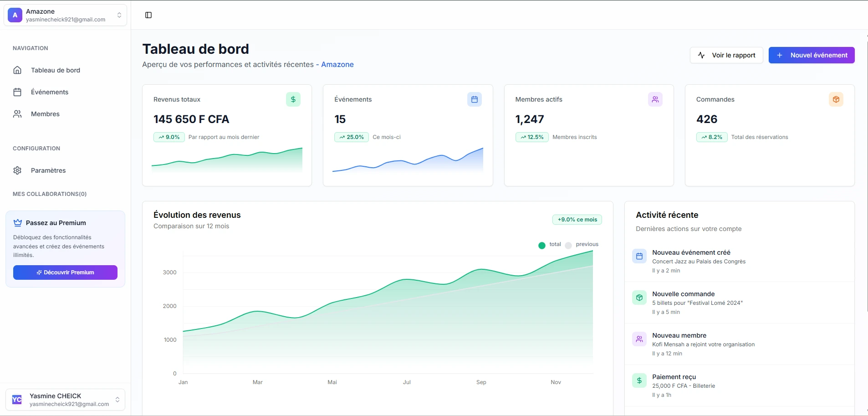This screenshot has width=868, height=416.
Task: Toggle the previous series in chart legend
Action: 582,245
